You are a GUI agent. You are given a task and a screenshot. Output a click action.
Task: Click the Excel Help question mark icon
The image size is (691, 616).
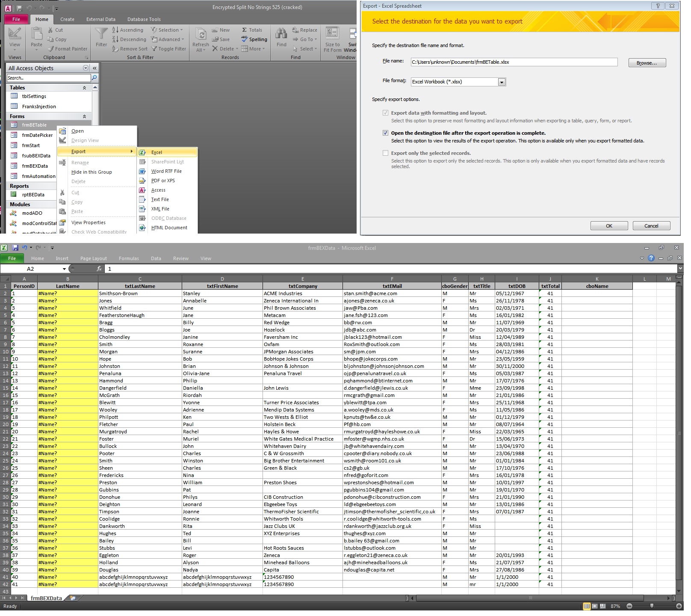tap(651, 258)
